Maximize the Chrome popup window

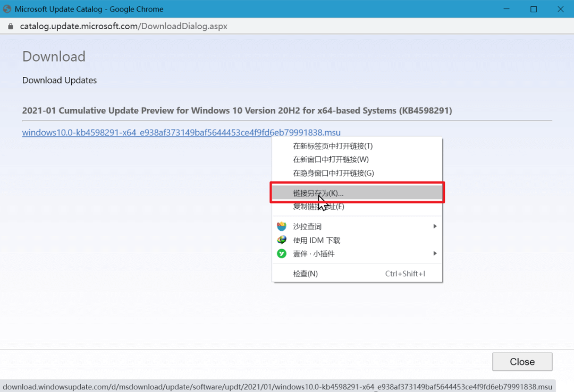tap(533, 9)
